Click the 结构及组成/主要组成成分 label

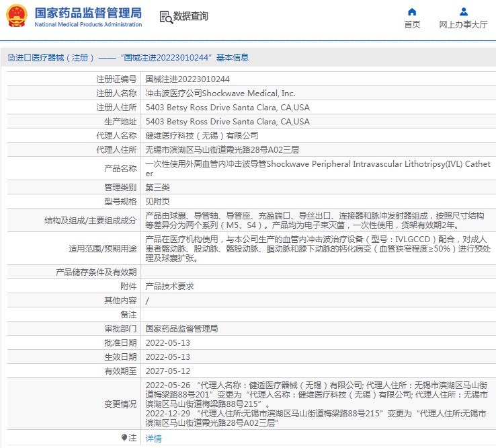[91, 221]
